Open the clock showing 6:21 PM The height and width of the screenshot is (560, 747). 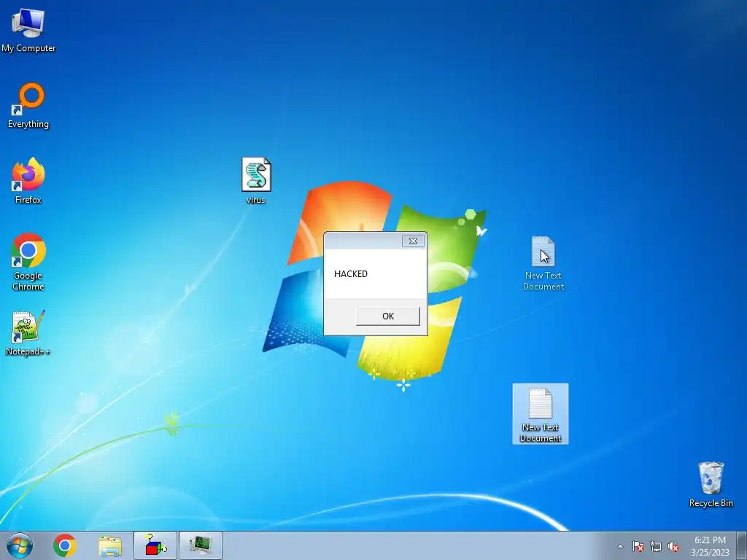click(x=710, y=546)
